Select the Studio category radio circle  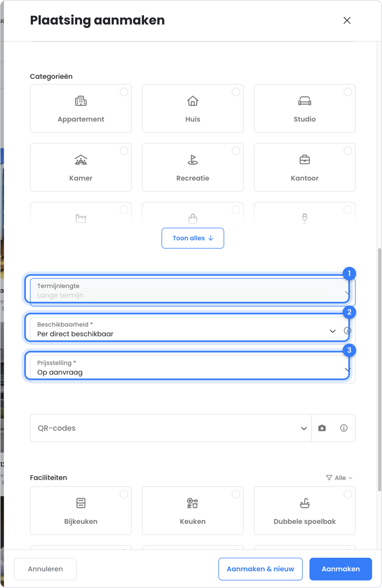(x=348, y=92)
